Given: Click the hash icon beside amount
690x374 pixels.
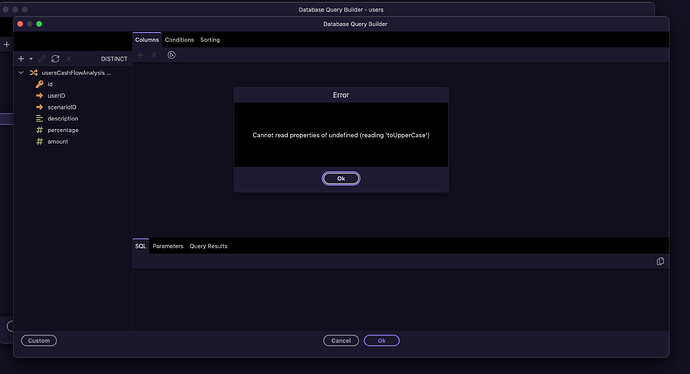Looking at the screenshot, I should [39, 141].
